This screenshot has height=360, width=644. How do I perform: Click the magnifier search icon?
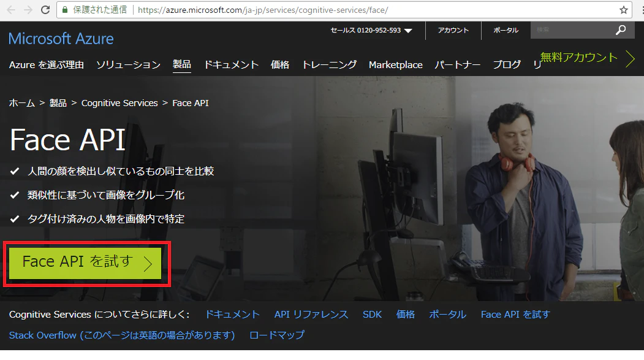(x=621, y=30)
